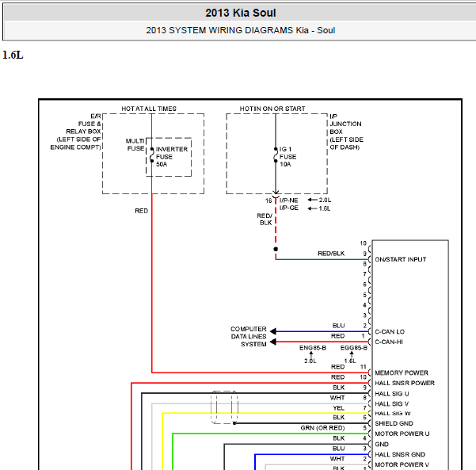Select "RED/BLK" label on ON/START INPUT wire
The image size is (476, 470).
pyautogui.click(x=331, y=254)
